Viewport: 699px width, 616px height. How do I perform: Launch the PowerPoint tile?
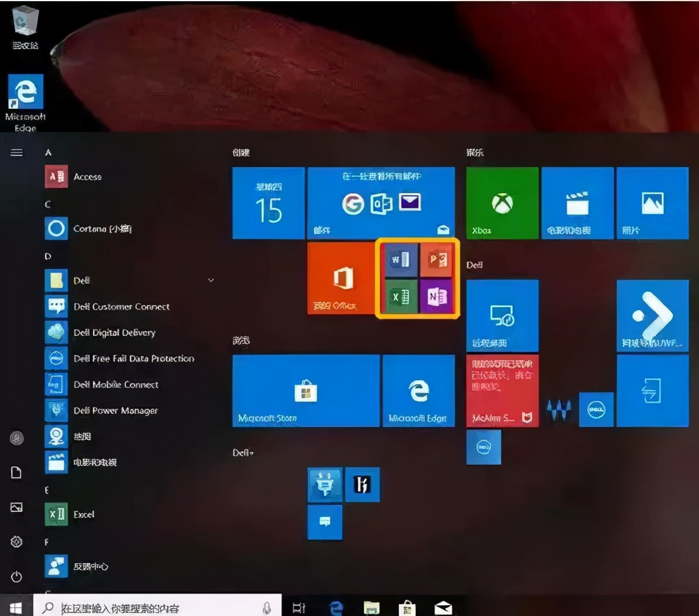pyautogui.click(x=436, y=260)
